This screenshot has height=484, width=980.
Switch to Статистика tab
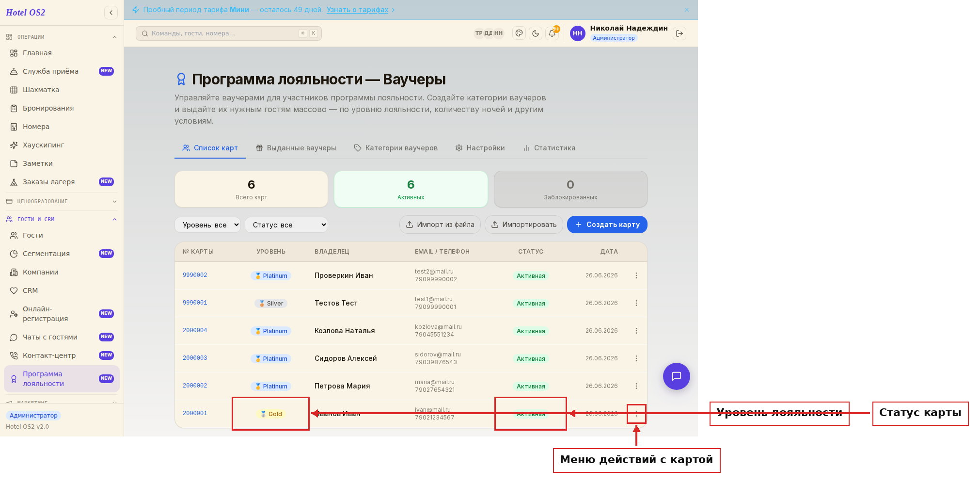pyautogui.click(x=549, y=148)
